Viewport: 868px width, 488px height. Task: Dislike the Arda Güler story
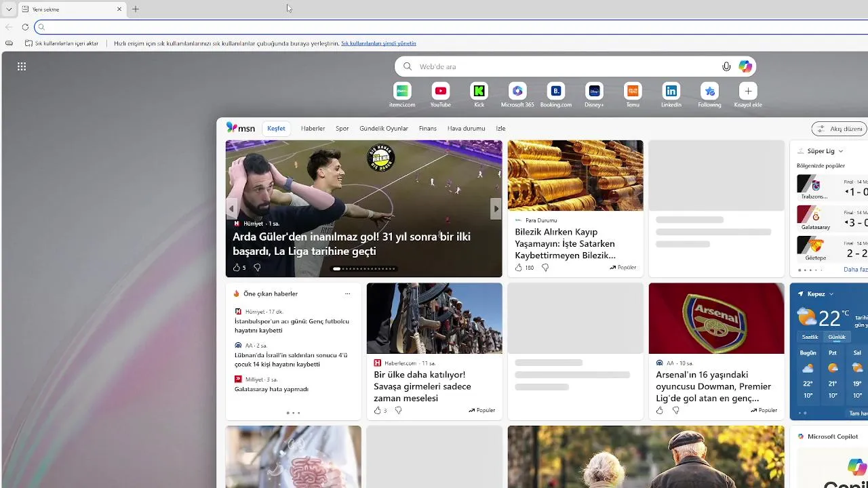coord(257,268)
